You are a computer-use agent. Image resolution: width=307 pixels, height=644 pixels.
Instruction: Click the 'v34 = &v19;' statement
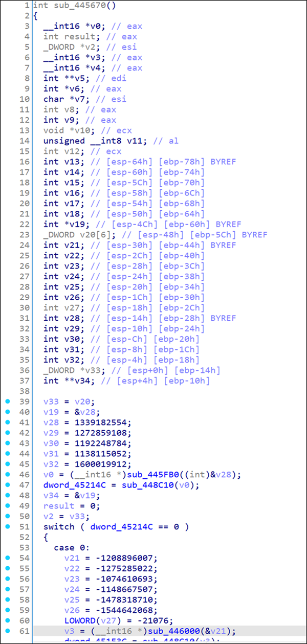tap(72, 496)
